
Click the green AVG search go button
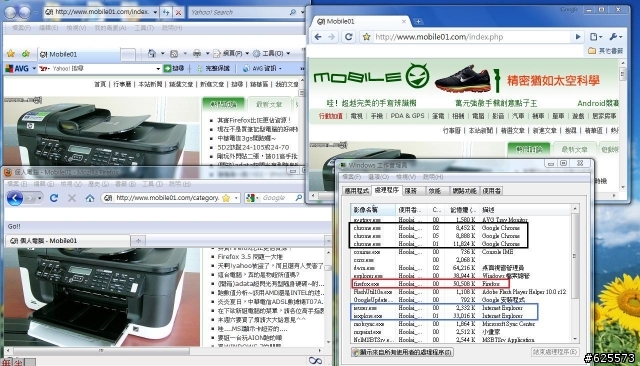pyautogui.click(x=167, y=69)
